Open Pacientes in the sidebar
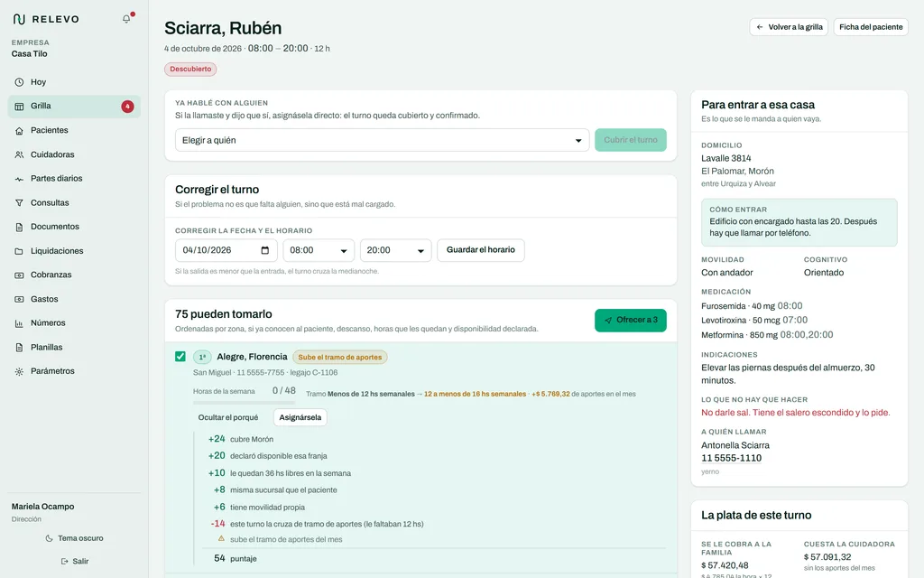Viewport: 924px width, 578px height. [74, 130]
